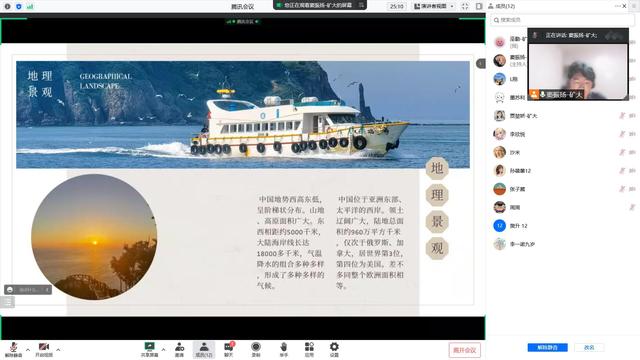This screenshot has height=360, width=640.
Task: Select the Members (12) toolbar tab
Action: click(x=204, y=349)
